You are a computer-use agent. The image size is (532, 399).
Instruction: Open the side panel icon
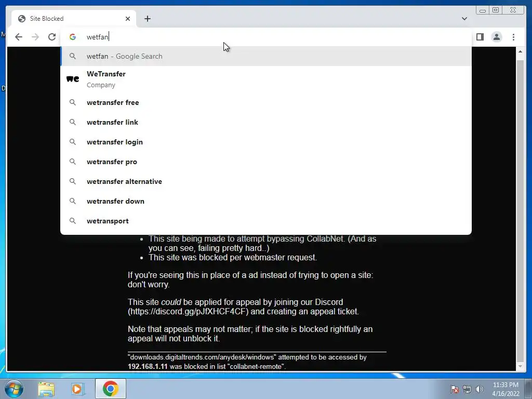480,37
